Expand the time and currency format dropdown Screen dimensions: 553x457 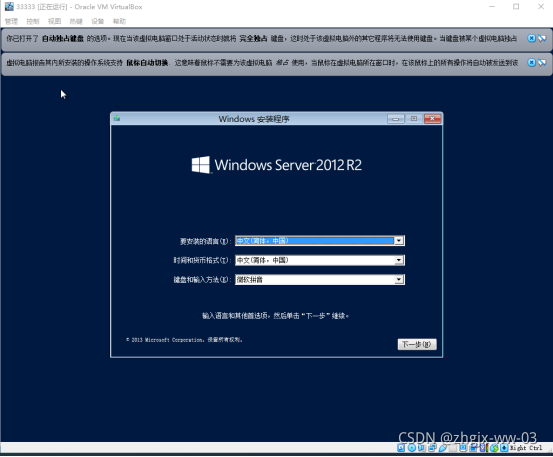(399, 260)
